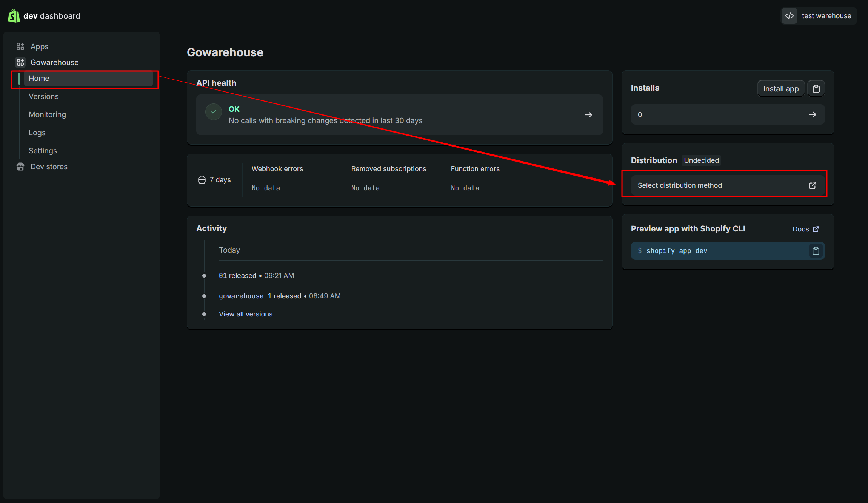Click the Dev stores shop icon

(20, 167)
